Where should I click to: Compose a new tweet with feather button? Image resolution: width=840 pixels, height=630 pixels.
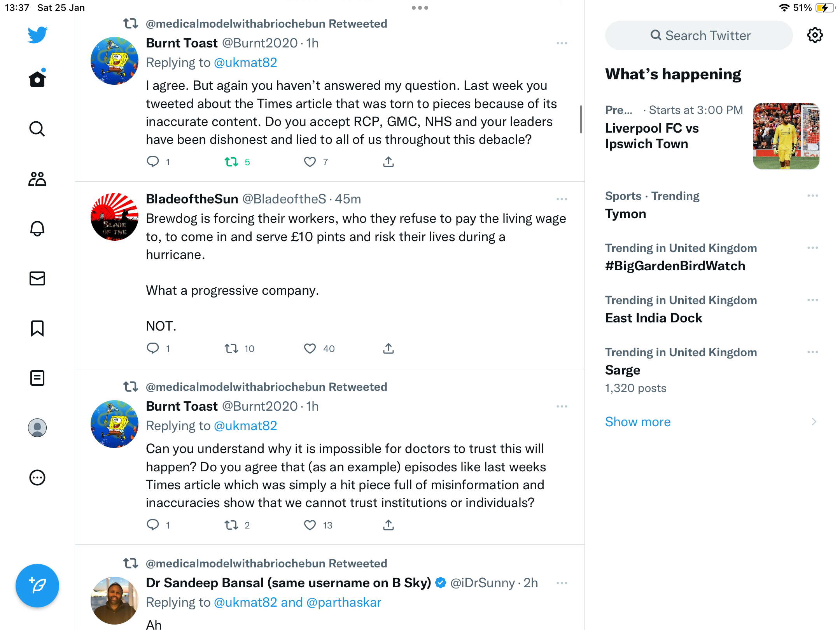tap(37, 586)
